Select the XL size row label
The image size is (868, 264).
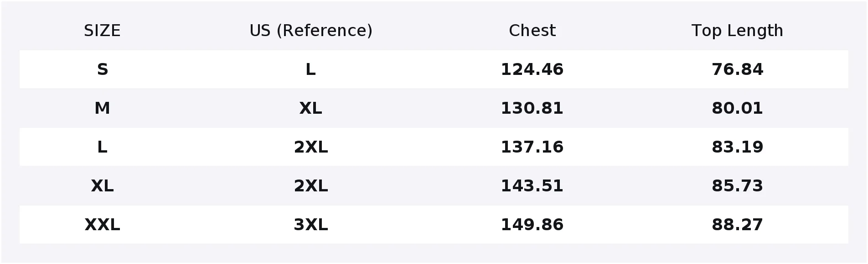point(102,186)
